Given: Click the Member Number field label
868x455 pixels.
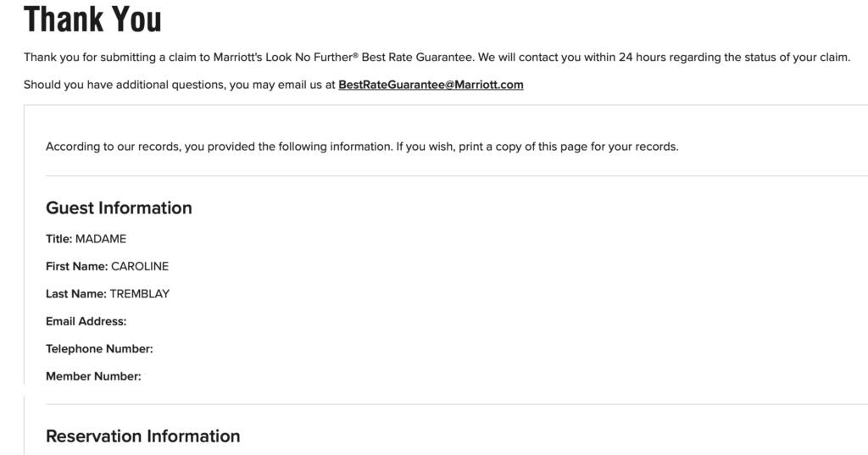Looking at the screenshot, I should 92,376.
